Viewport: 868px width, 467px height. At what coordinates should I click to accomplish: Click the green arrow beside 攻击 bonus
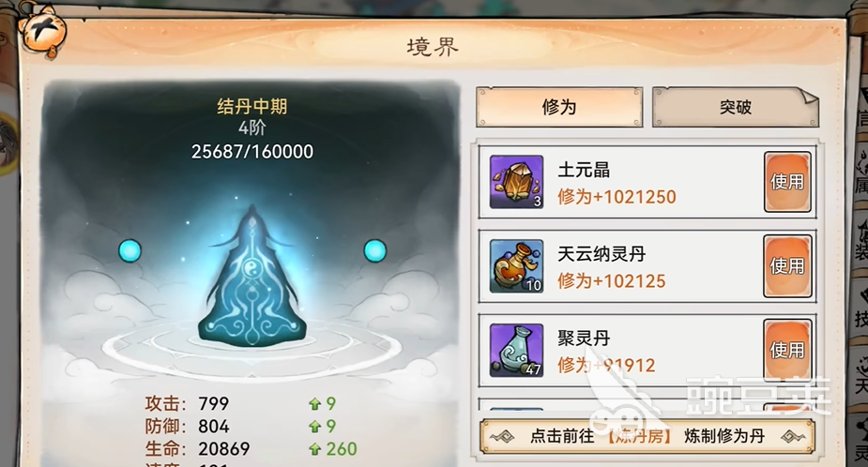coord(315,404)
